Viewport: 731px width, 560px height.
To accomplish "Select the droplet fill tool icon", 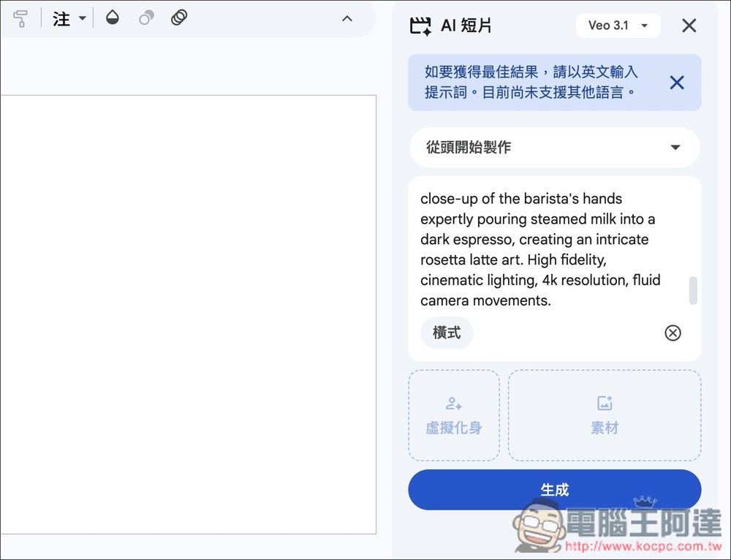I will (112, 17).
